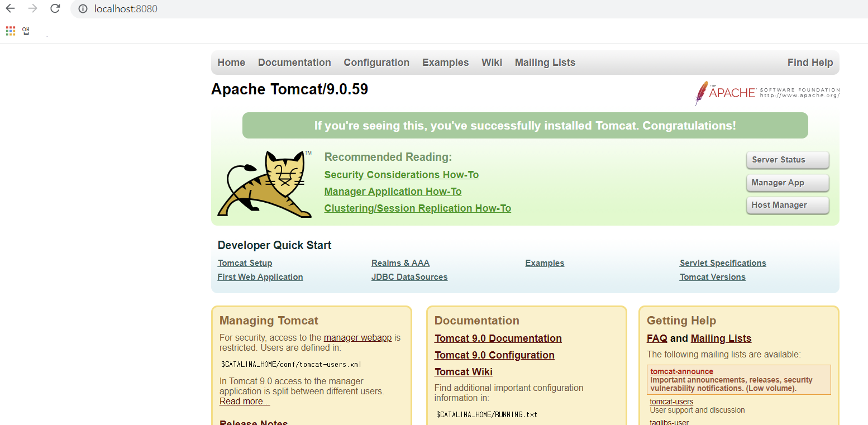Image resolution: width=868 pixels, height=425 pixels.
Task: Open the Home navigation item
Action: (x=231, y=63)
